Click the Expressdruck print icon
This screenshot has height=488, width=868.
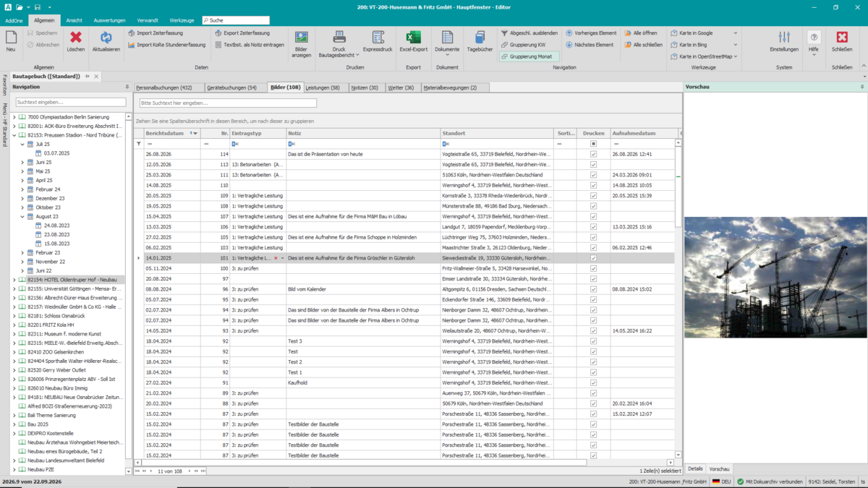pyautogui.click(x=378, y=38)
